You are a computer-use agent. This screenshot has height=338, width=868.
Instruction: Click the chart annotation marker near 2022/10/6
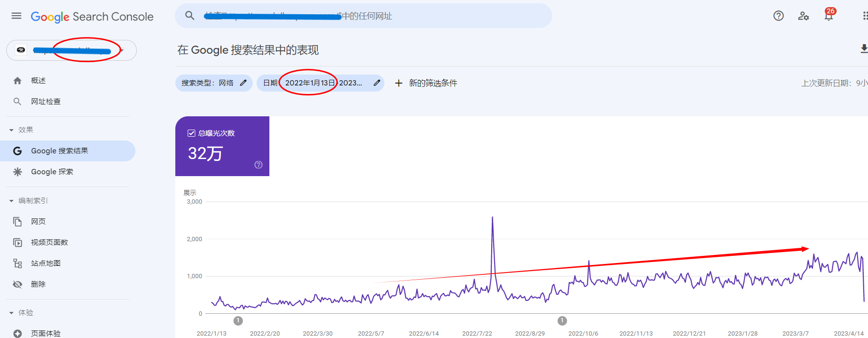pos(562,321)
